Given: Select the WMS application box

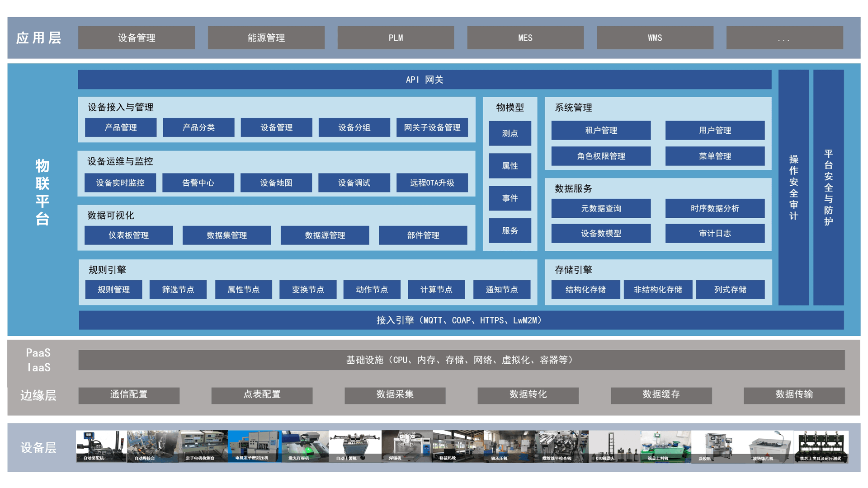Looking at the screenshot, I should click(x=655, y=38).
